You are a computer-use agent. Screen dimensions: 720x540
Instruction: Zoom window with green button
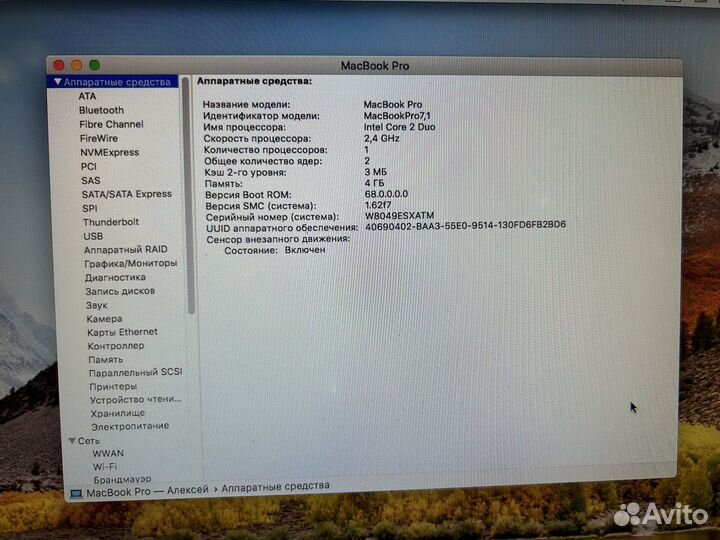coord(95,65)
